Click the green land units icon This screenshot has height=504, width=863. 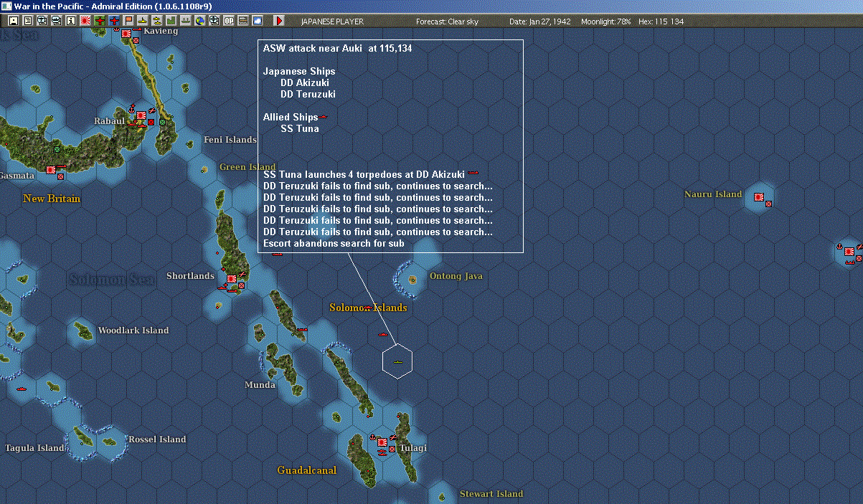coord(171,21)
